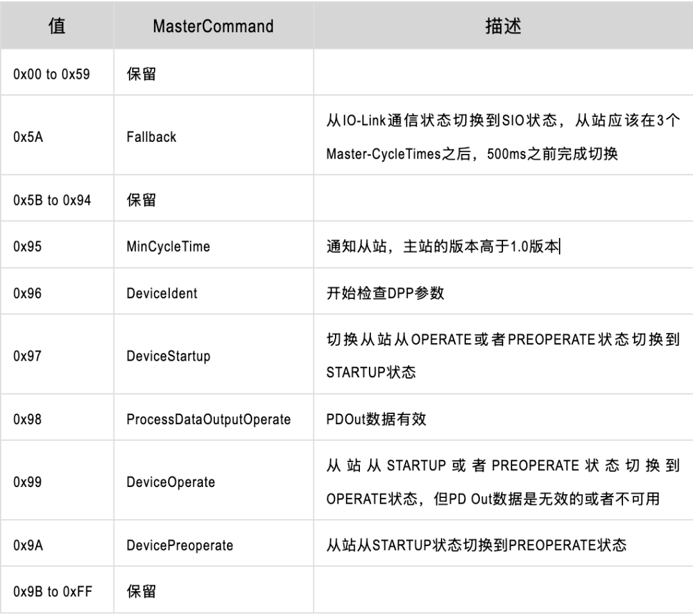The height and width of the screenshot is (616, 693).
Task: Click the 值 column header
Action: [x=57, y=26]
